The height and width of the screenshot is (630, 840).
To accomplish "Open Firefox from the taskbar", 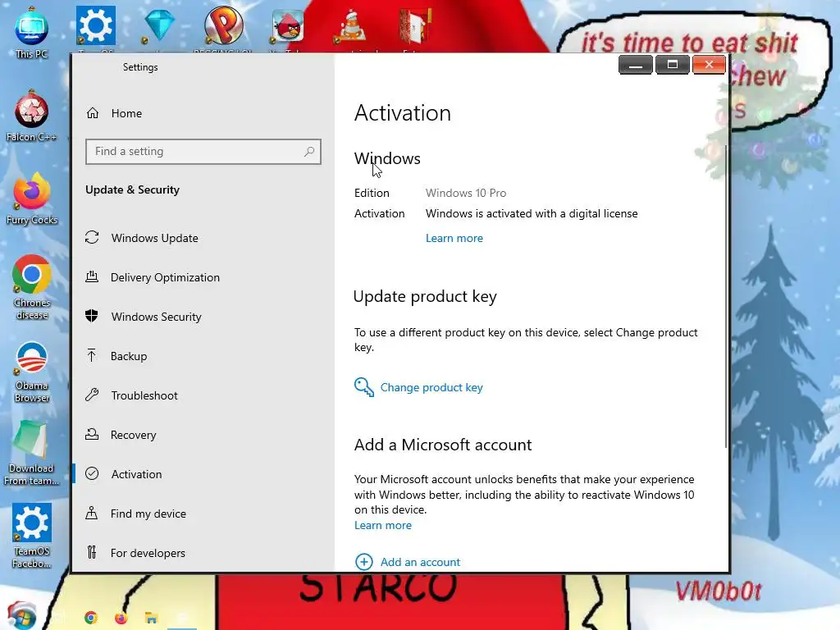I will click(x=121, y=618).
